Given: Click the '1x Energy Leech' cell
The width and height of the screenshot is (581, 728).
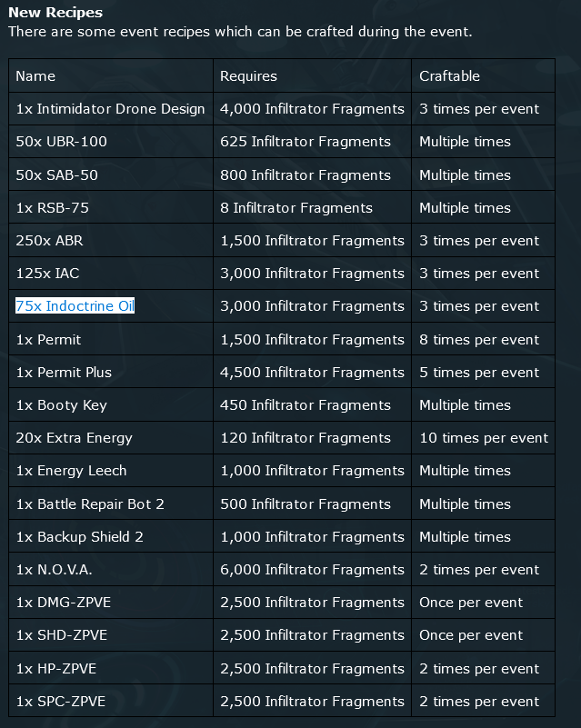Looking at the screenshot, I should click(x=111, y=470).
